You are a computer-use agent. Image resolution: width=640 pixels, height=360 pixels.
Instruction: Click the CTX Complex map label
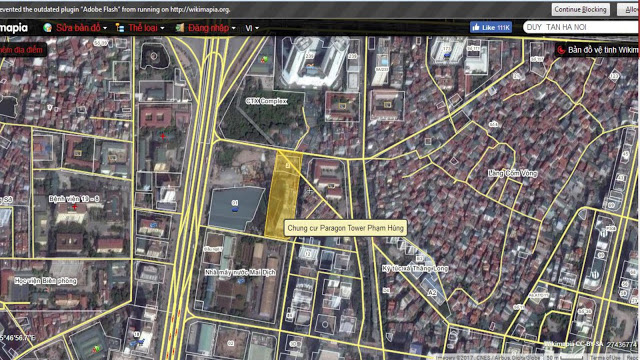pos(267,101)
